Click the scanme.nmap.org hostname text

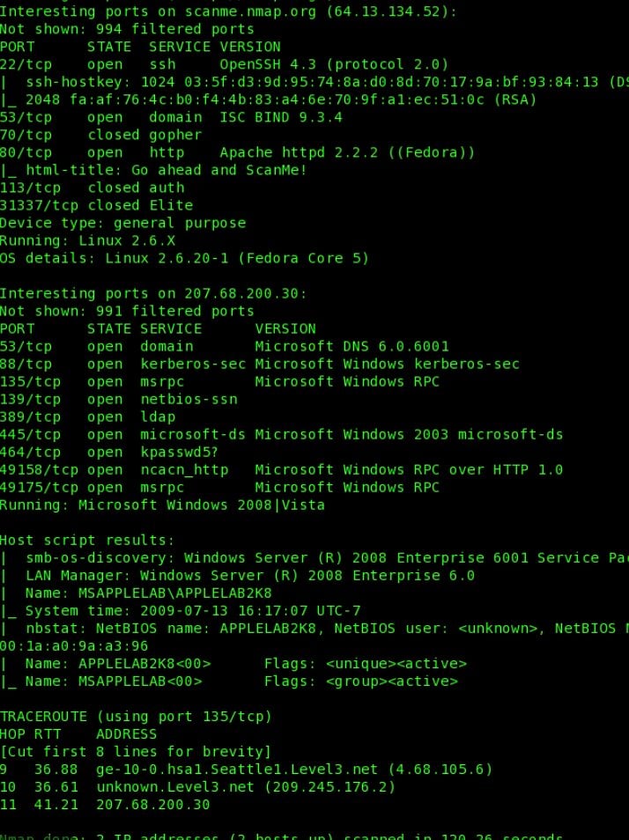[x=251, y=11]
